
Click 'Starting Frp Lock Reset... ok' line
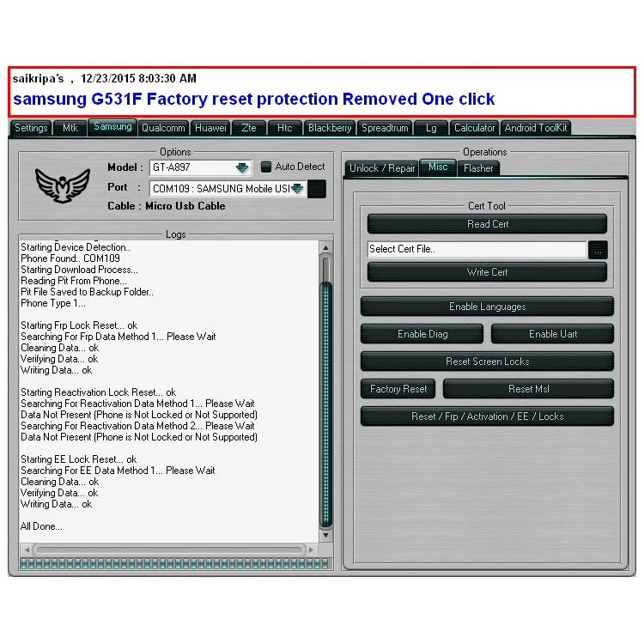(x=79, y=325)
